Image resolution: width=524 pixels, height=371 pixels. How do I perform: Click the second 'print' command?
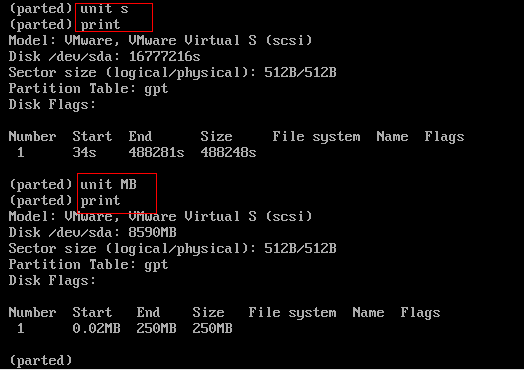[100, 201]
